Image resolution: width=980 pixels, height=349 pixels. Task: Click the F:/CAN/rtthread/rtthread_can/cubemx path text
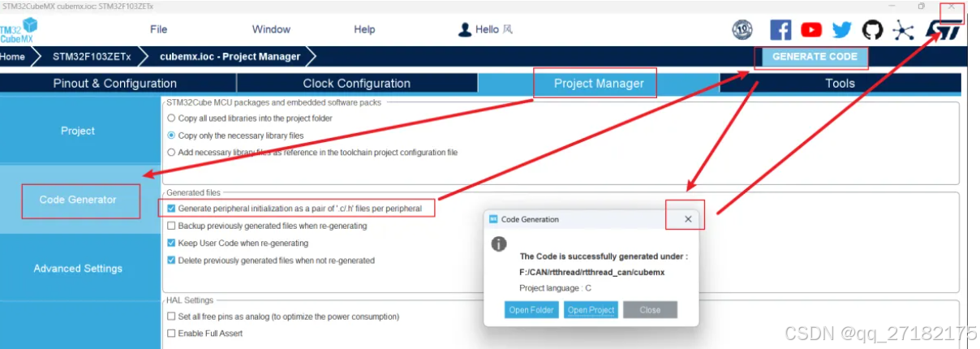click(x=592, y=272)
